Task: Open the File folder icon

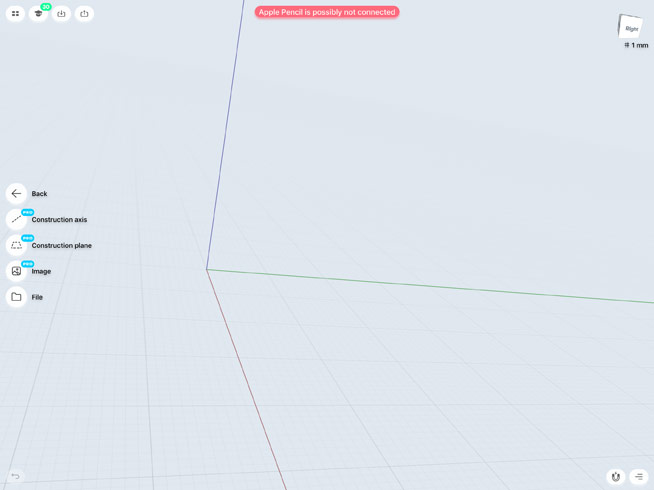Action: click(16, 297)
